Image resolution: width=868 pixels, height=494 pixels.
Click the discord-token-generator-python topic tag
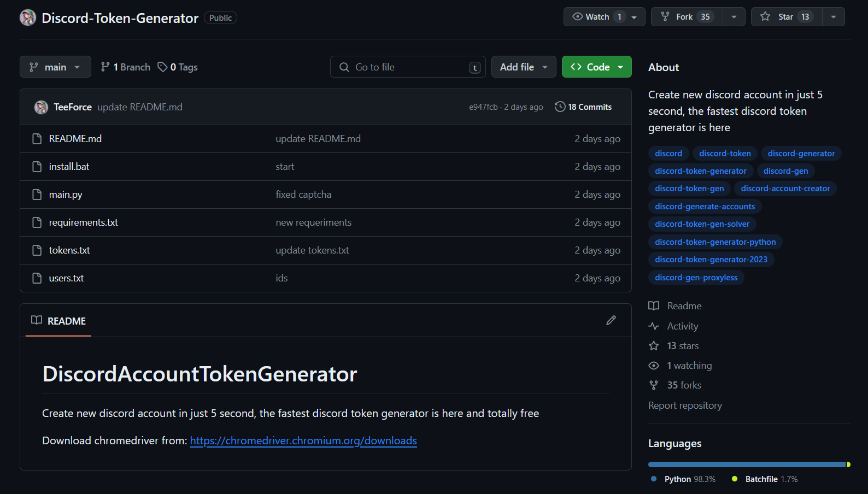(715, 242)
